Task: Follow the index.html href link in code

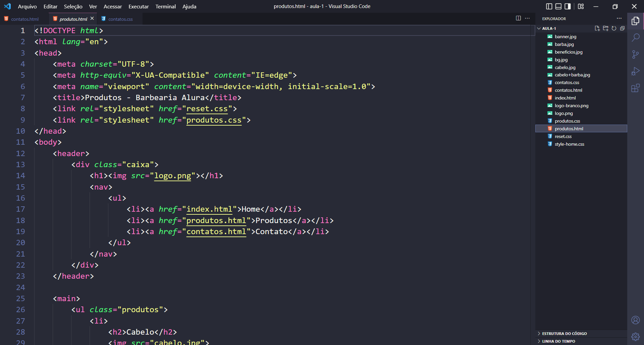Action: 209,209
